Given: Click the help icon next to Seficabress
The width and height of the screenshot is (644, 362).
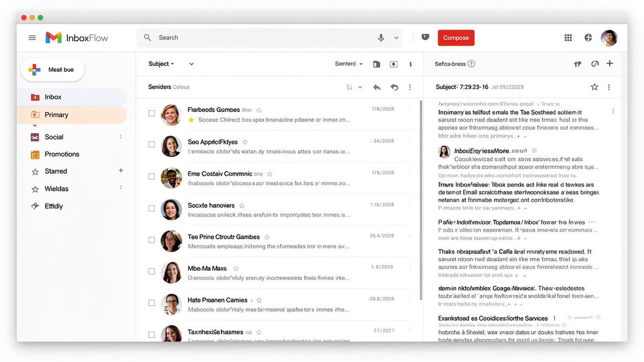Looking at the screenshot, I should tap(471, 64).
